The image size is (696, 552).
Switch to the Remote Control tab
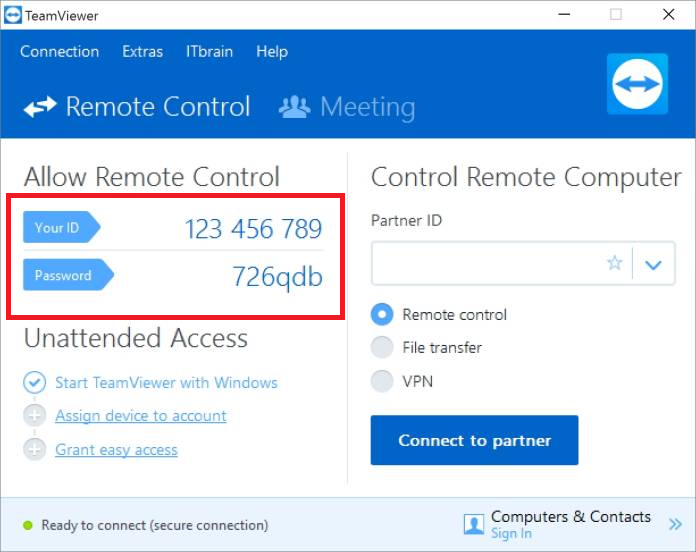(x=137, y=107)
